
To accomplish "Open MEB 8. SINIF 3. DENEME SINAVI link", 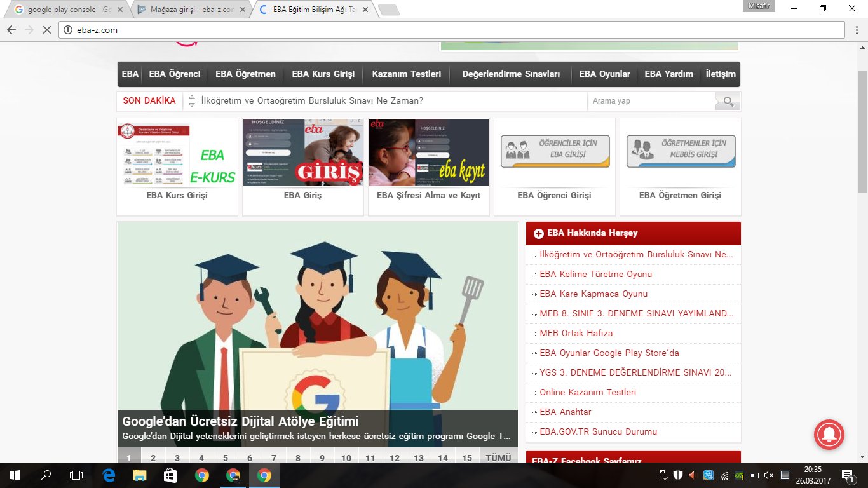I will [637, 314].
